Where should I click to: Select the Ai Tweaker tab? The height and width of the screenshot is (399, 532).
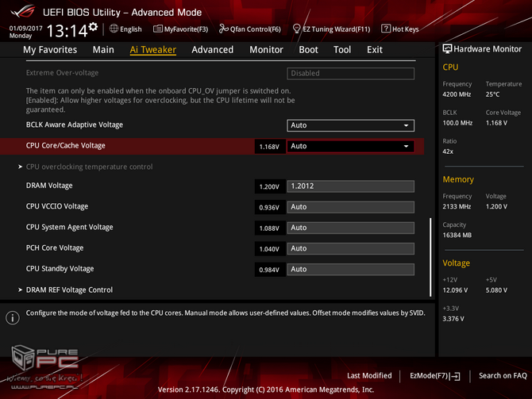[x=152, y=49]
